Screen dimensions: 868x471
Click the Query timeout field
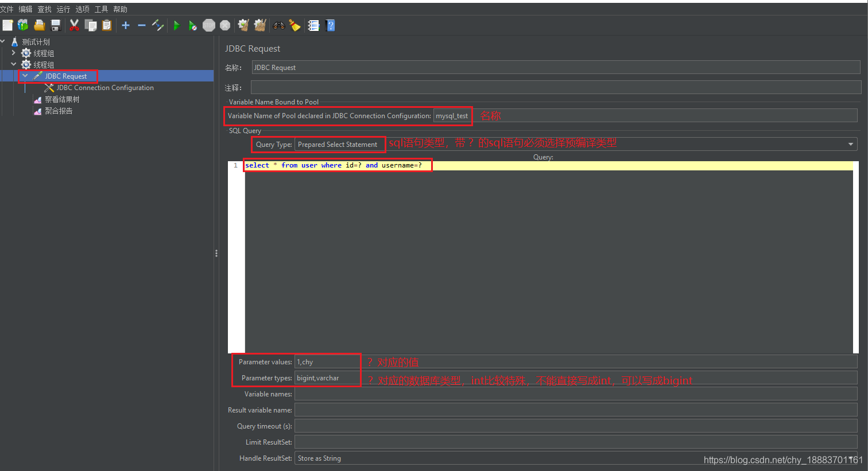pyautogui.click(x=576, y=426)
